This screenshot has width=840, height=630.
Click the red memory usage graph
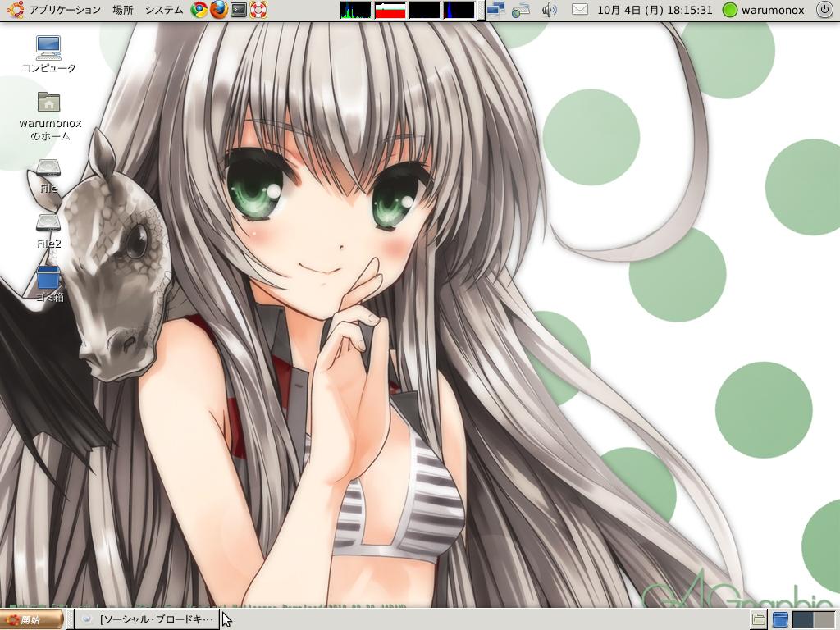pyautogui.click(x=390, y=10)
